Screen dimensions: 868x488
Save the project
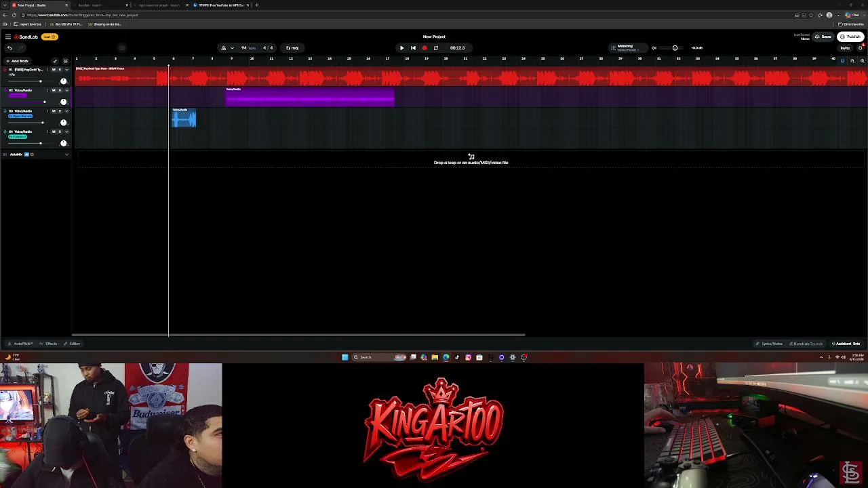point(824,37)
